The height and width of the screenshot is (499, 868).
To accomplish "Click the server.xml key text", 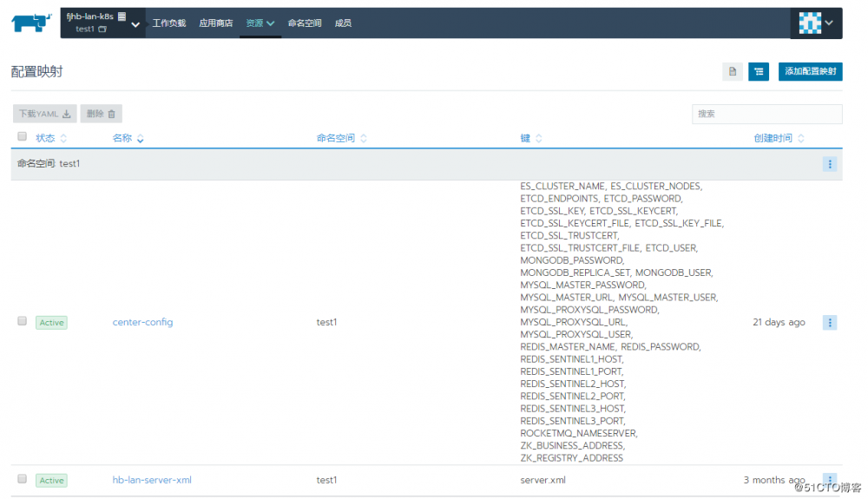I will pos(543,480).
